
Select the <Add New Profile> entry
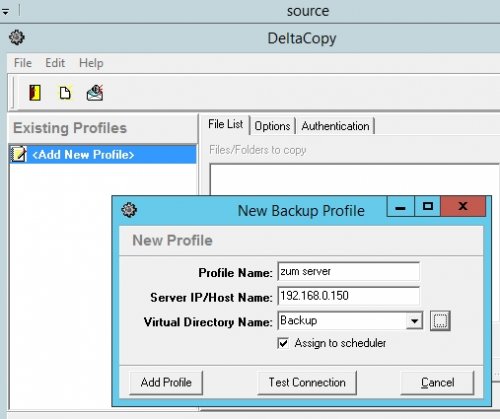[103, 154]
